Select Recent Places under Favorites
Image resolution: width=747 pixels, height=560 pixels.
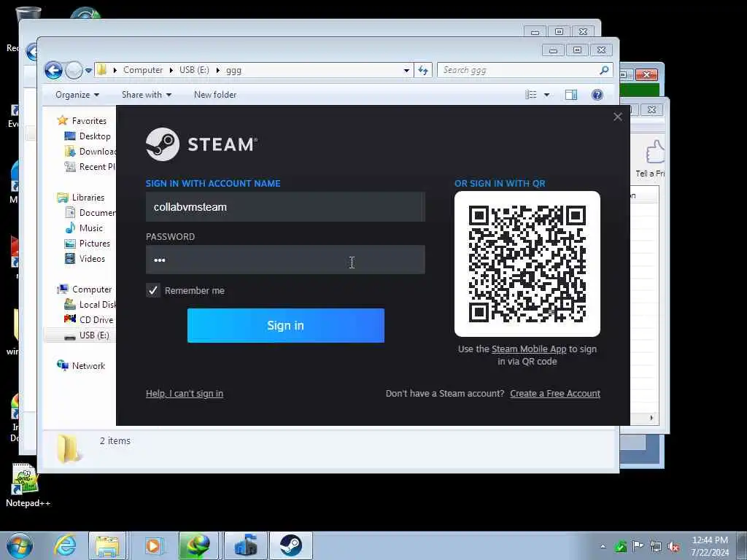[90, 167]
